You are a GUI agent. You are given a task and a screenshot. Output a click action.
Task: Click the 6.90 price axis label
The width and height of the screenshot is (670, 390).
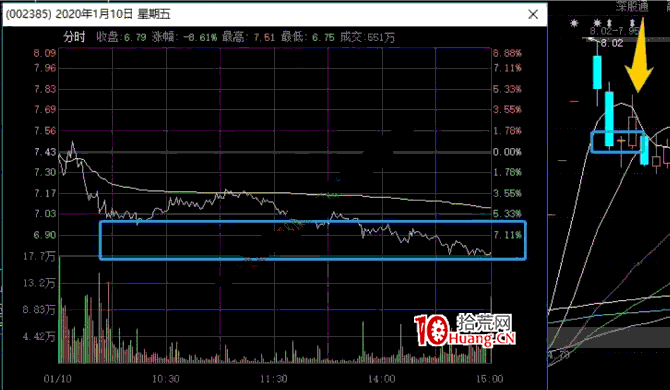[x=45, y=235]
